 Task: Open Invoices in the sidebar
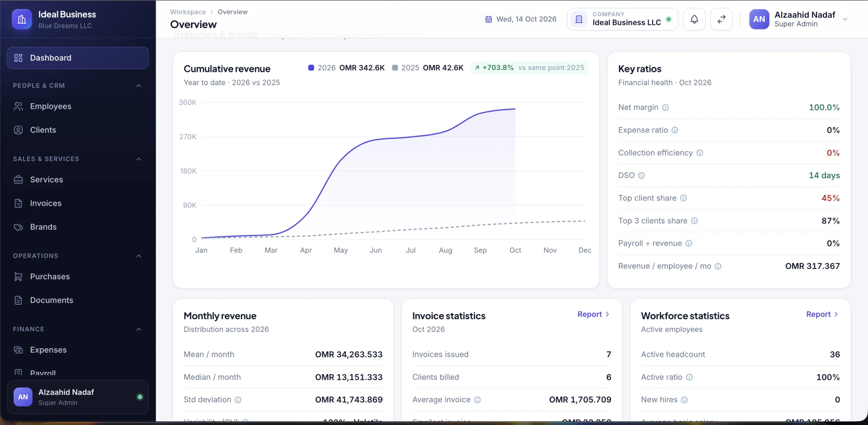78,203
